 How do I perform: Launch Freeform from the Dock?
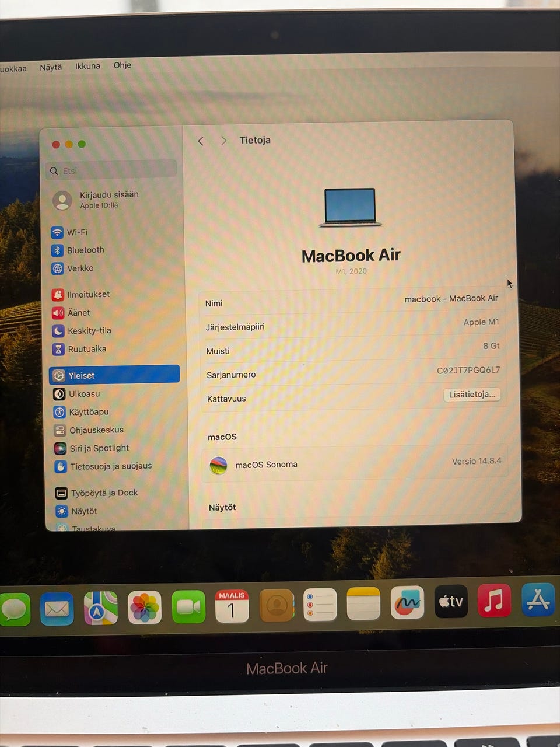click(407, 602)
